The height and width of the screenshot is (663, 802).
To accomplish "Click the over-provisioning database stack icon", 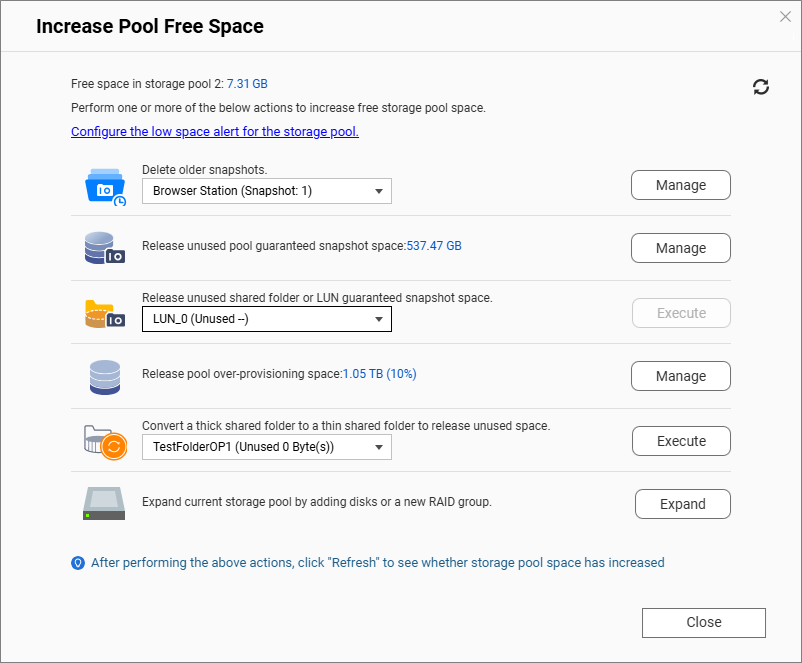I will 105,377.
